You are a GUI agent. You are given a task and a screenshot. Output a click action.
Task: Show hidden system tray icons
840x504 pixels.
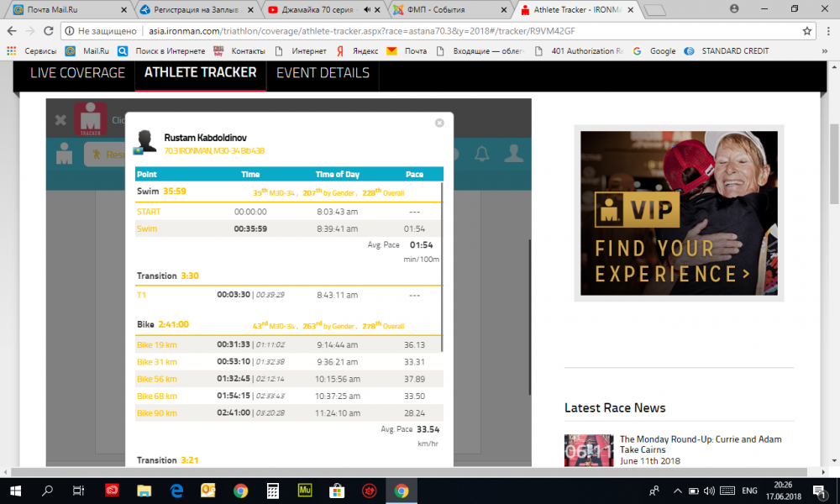(677, 491)
